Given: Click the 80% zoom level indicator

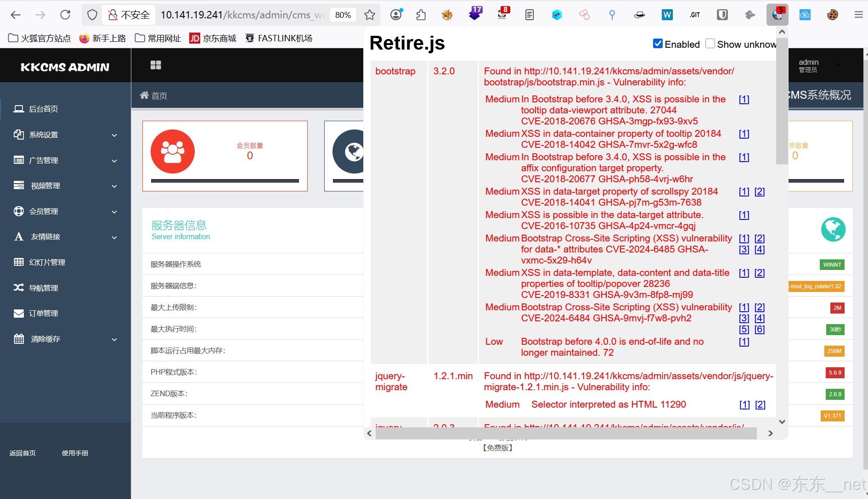Looking at the screenshot, I should (x=343, y=15).
